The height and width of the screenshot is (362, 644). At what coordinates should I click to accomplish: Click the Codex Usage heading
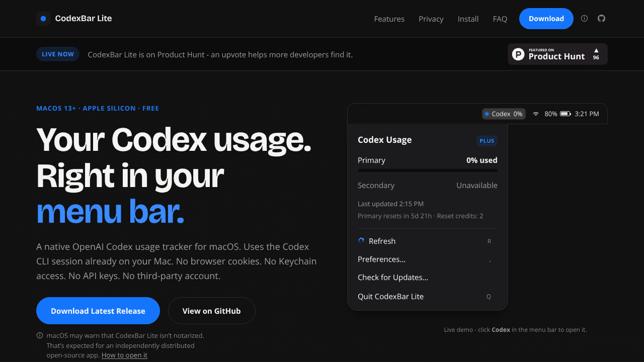pos(385,140)
